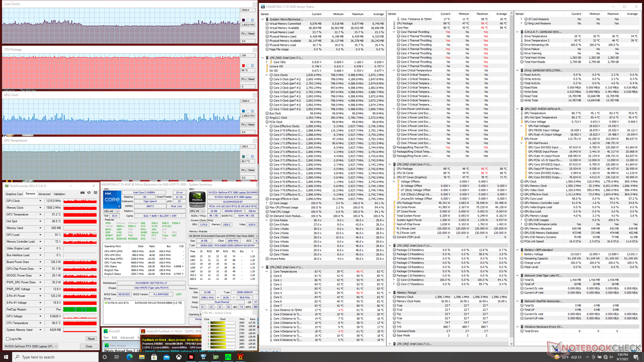Click the Cortana circle icon on the taskbar
The width and height of the screenshot is (644, 362).
coord(104,357)
